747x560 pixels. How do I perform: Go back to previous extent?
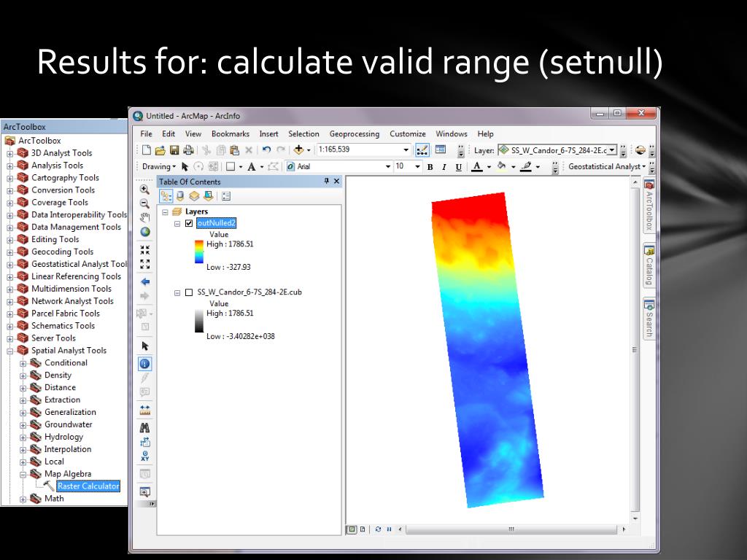[144, 281]
